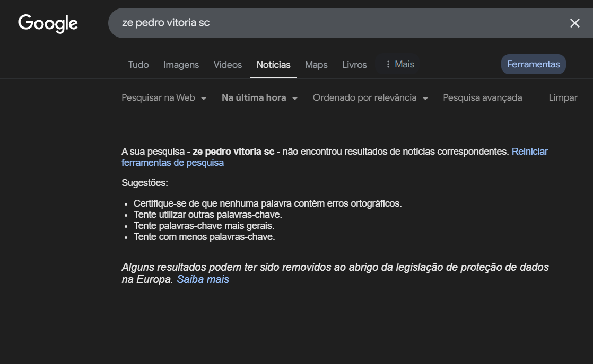Click Limpar to clear filters

pos(563,98)
